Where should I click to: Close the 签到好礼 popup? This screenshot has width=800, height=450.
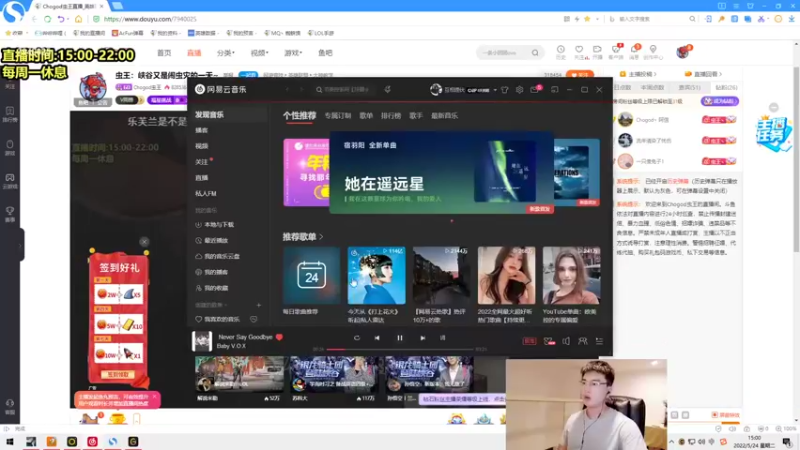coord(144,241)
